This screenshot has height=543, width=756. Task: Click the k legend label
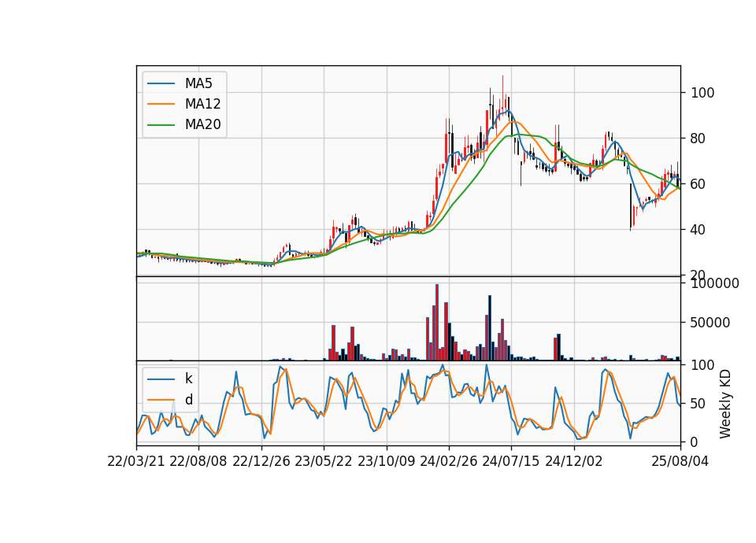click(x=188, y=379)
